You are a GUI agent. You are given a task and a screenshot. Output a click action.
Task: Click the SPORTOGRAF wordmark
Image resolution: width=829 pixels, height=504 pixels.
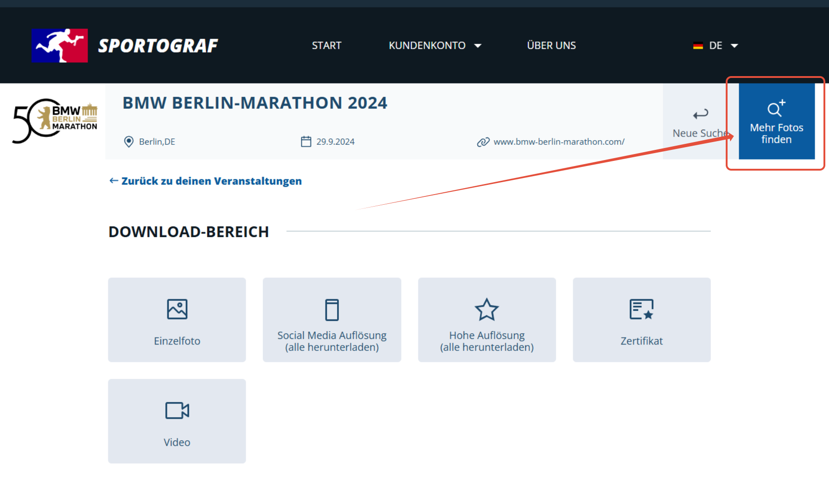(x=158, y=46)
